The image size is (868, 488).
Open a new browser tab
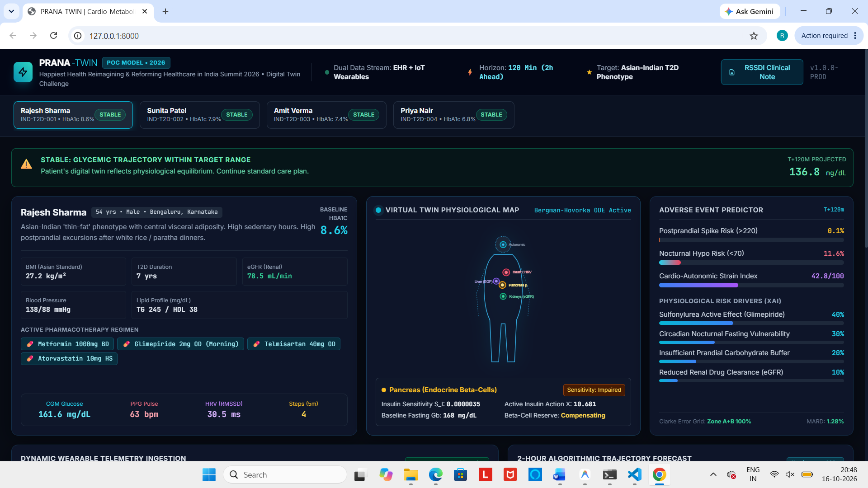[x=165, y=11]
